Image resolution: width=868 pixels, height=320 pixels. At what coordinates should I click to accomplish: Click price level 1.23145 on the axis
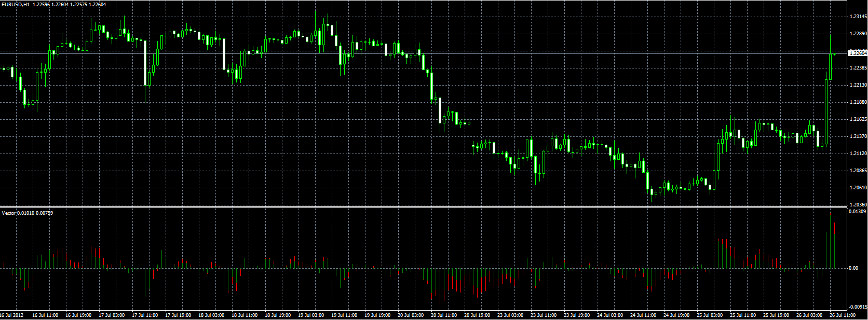tap(858, 17)
